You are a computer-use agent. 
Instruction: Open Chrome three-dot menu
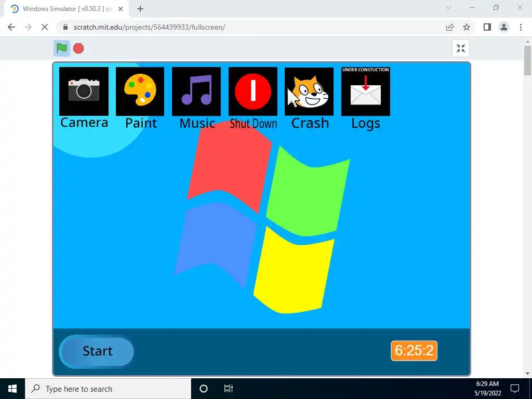point(521,27)
